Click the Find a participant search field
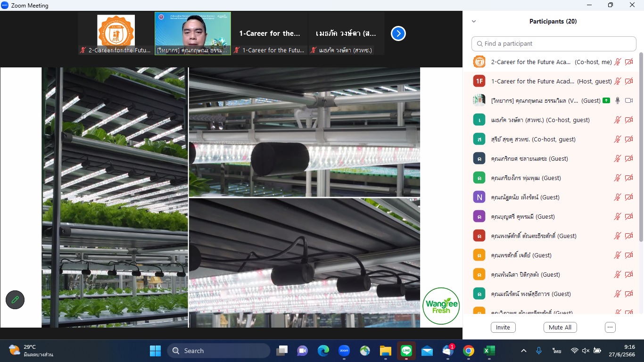644x362 pixels. click(x=553, y=43)
